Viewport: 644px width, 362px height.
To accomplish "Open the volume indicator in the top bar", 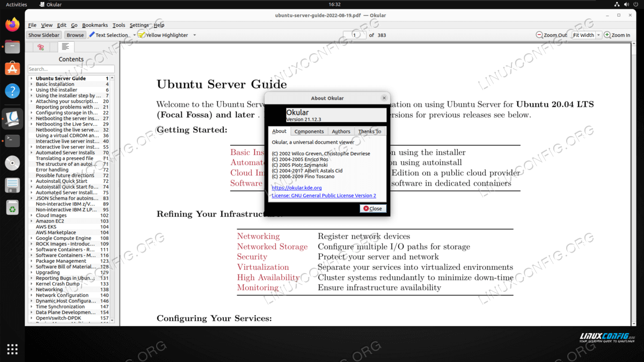I will 627,4.
